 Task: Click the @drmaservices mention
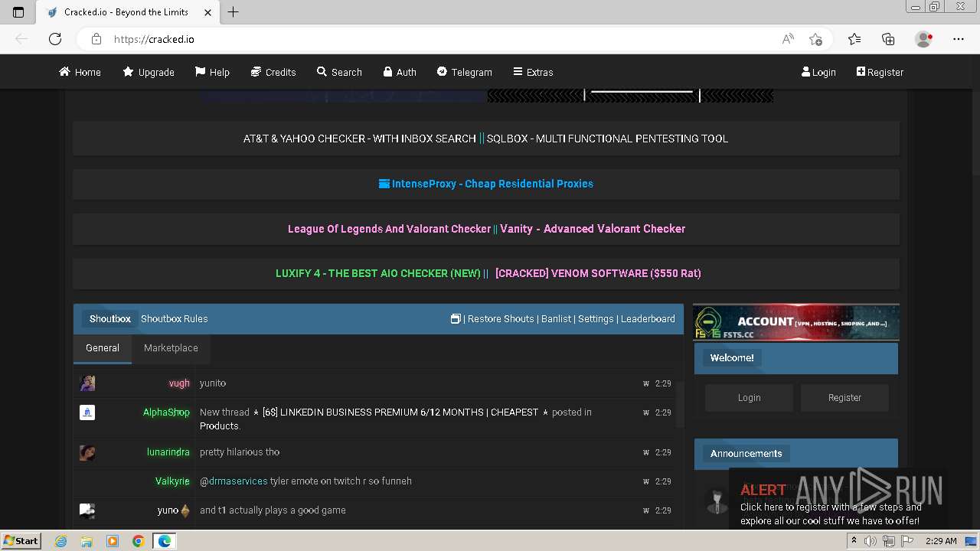[234, 481]
